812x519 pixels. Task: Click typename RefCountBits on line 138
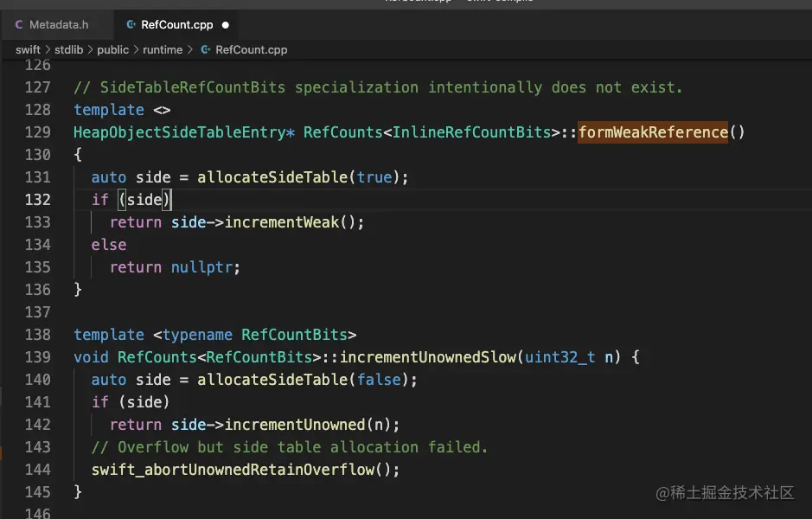point(255,335)
